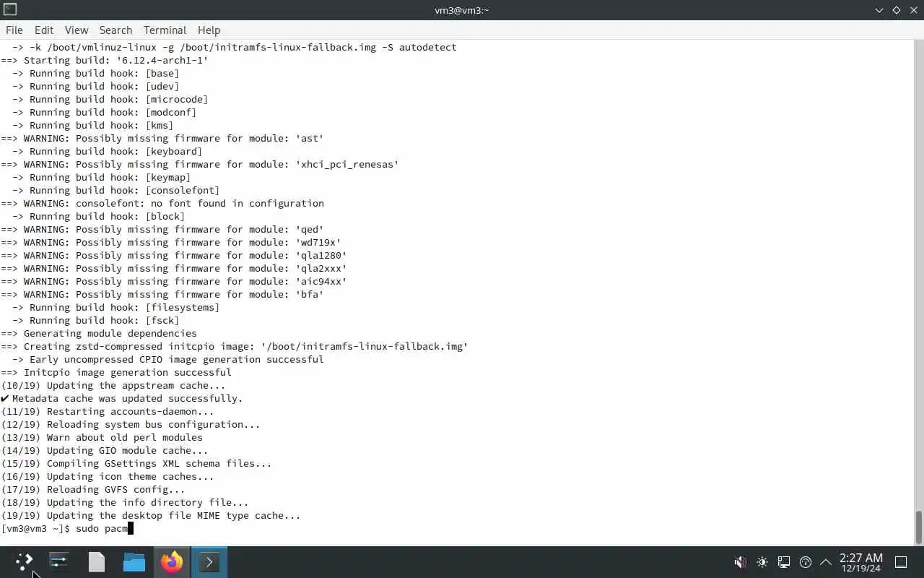This screenshot has height=578, width=924.
Task: Open the File menu
Action: coord(14,30)
